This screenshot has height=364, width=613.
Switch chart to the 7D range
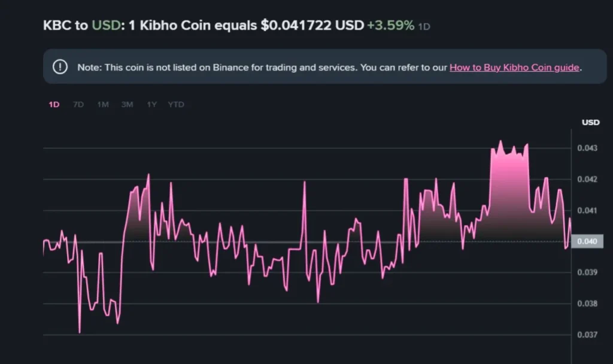click(78, 105)
